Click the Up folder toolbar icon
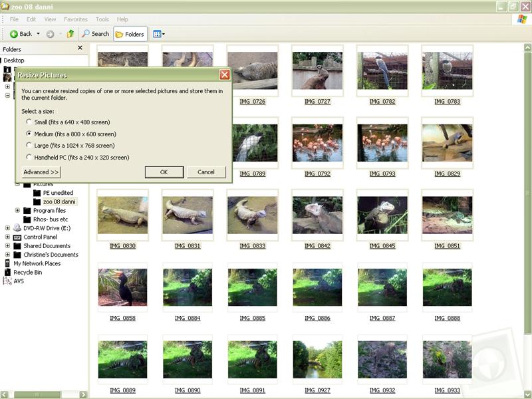The height and width of the screenshot is (399, 532). pyautogui.click(x=70, y=34)
